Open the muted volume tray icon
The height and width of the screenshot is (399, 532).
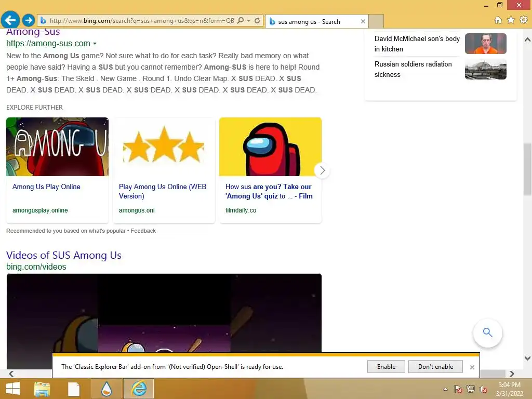(x=483, y=389)
